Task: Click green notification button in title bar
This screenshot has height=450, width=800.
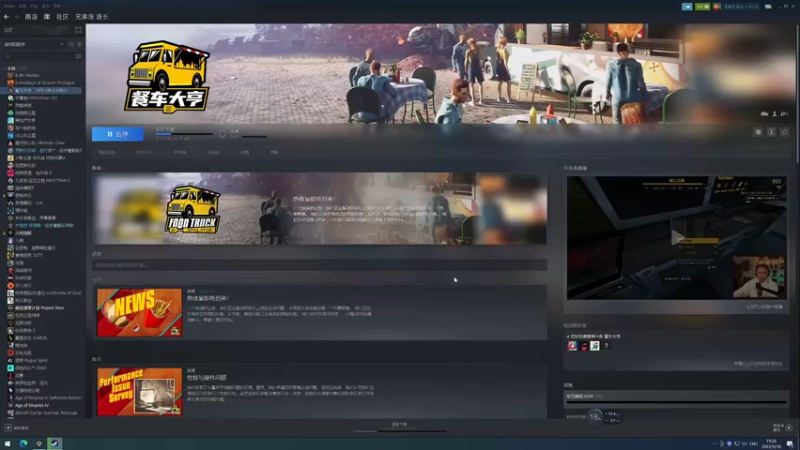Action: (x=702, y=7)
